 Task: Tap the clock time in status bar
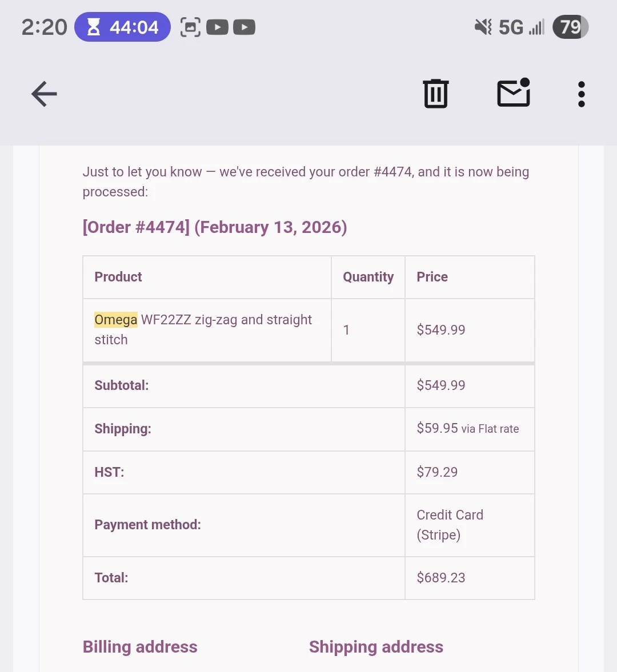[x=44, y=27]
